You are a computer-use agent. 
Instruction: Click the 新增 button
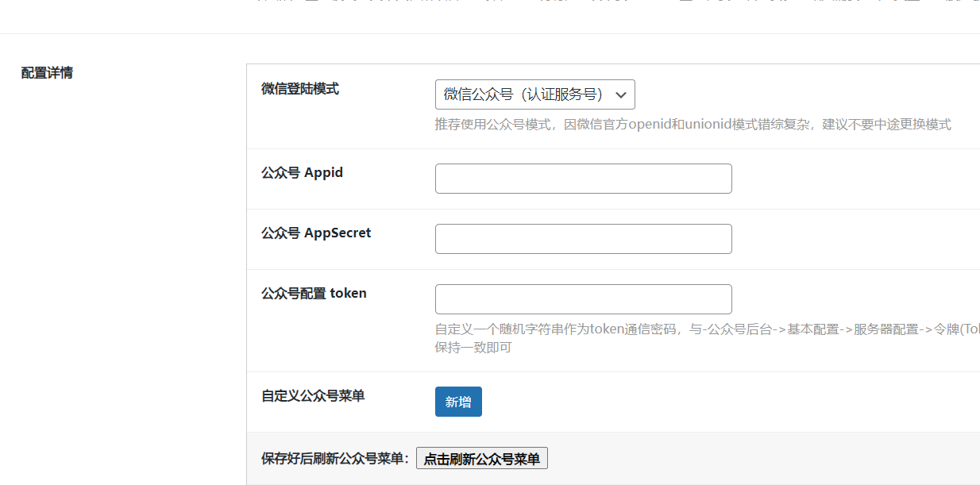(x=457, y=402)
